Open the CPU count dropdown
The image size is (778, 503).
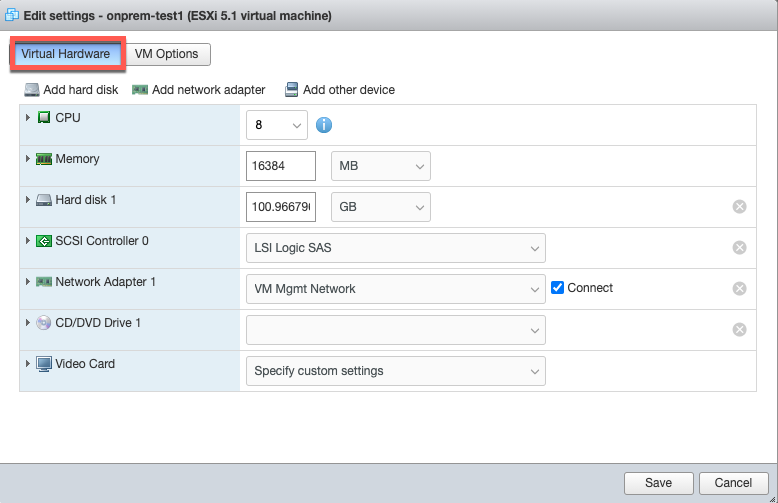coord(277,125)
